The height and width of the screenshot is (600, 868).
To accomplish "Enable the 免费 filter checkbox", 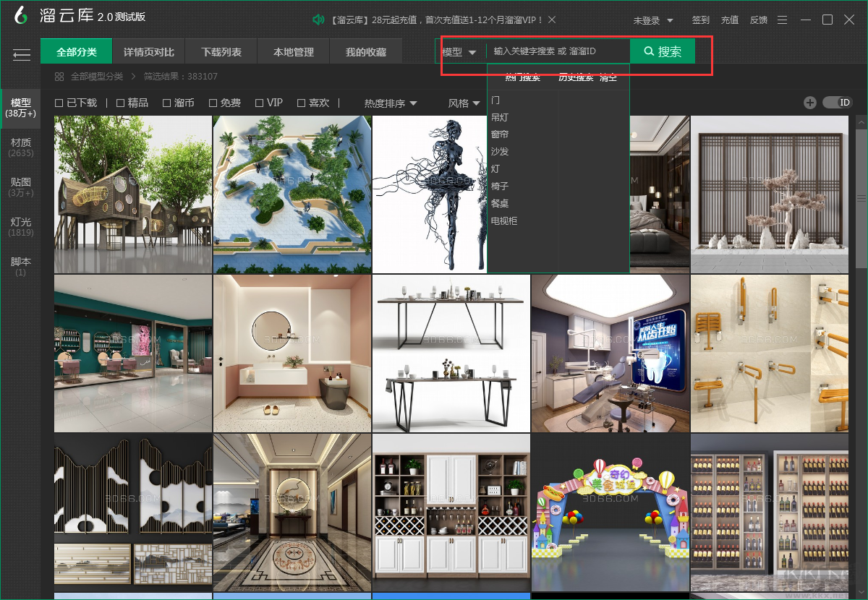I will click(x=213, y=103).
